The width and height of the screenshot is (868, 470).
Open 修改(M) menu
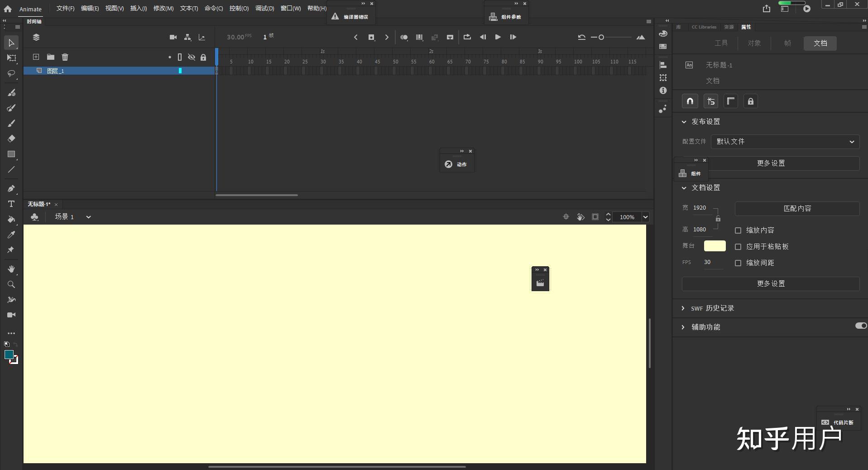tap(163, 9)
